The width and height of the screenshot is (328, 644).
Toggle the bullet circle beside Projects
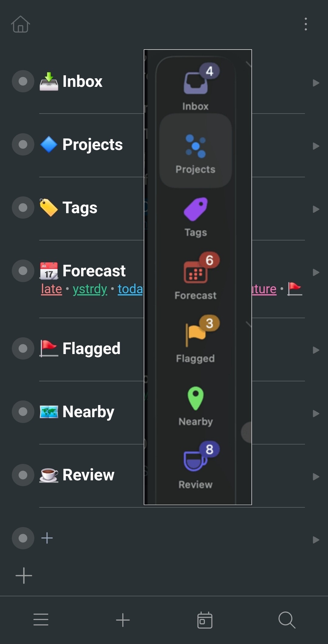(x=23, y=145)
